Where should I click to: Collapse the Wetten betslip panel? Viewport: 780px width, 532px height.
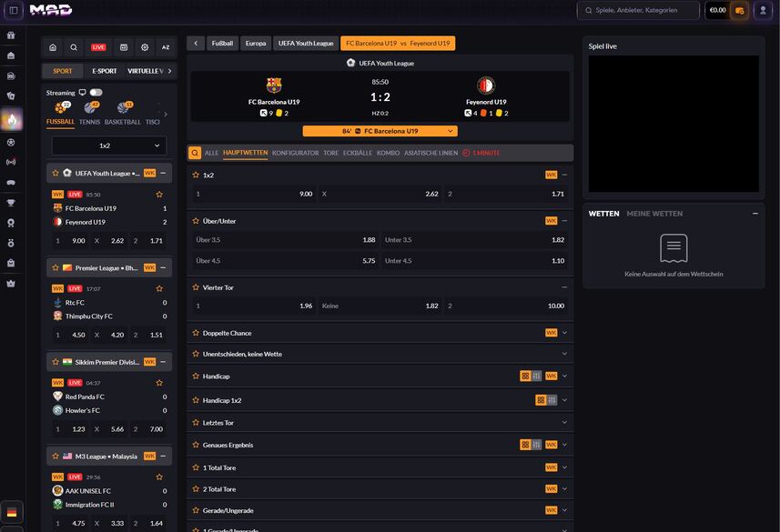click(755, 214)
